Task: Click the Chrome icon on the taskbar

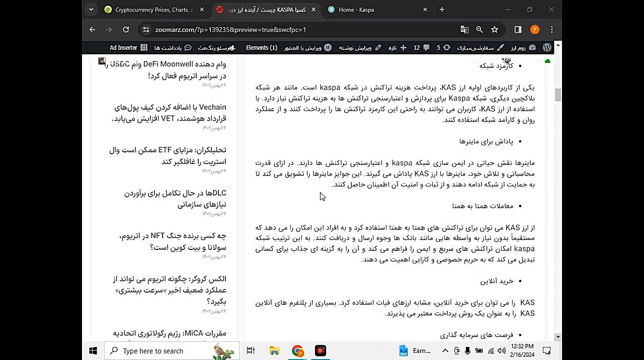Action: [x=298, y=350]
